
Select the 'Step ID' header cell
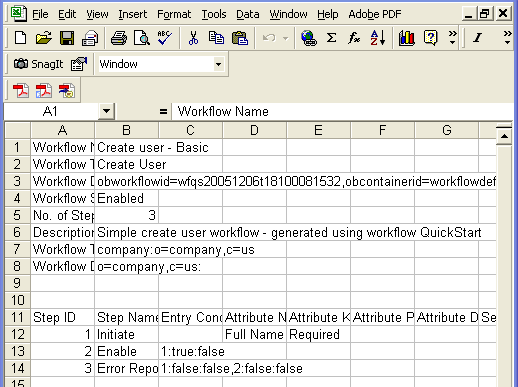[62, 317]
